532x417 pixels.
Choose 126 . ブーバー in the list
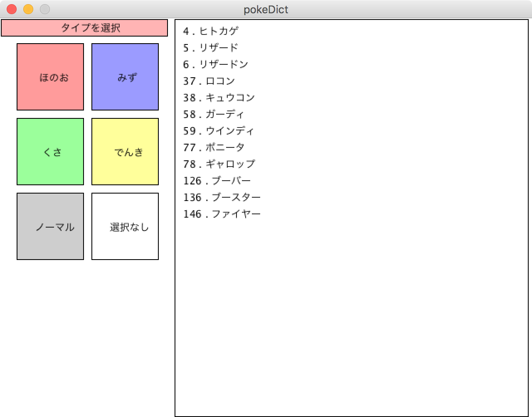pyautogui.click(x=217, y=181)
